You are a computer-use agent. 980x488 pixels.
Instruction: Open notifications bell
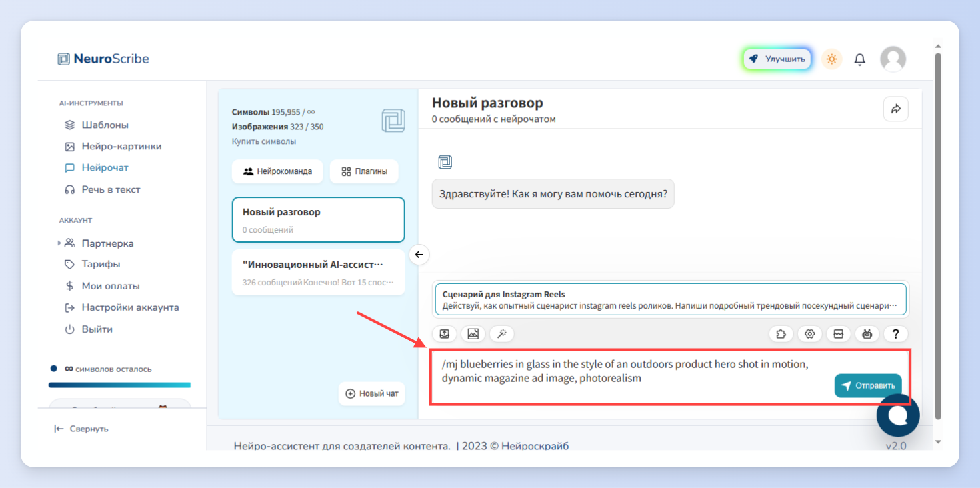tap(860, 59)
